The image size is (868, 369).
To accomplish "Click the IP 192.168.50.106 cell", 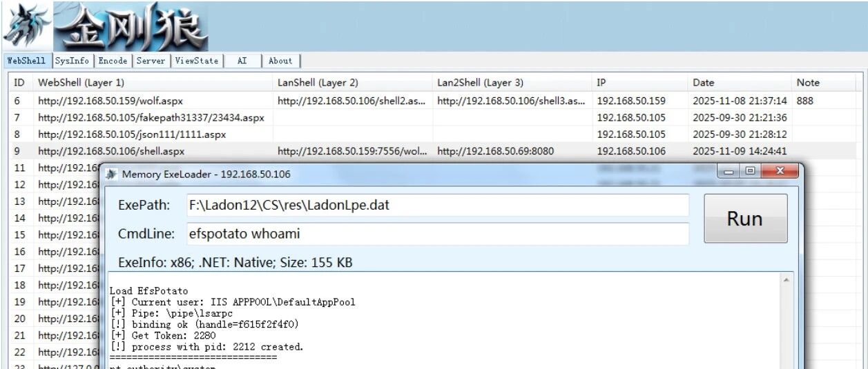I will point(631,151).
